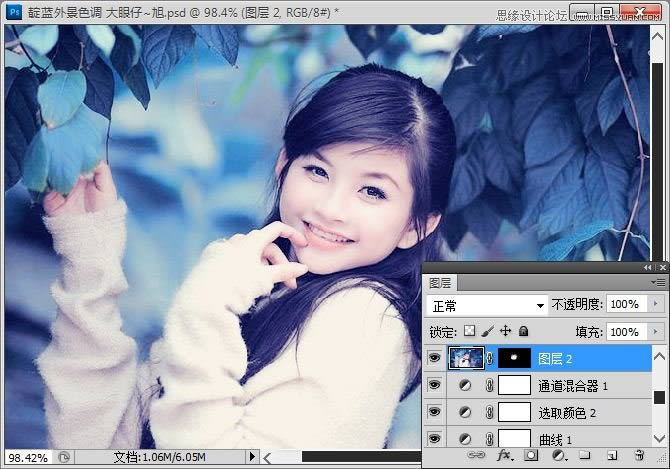Select the 曲线 1 layer

tap(555, 439)
